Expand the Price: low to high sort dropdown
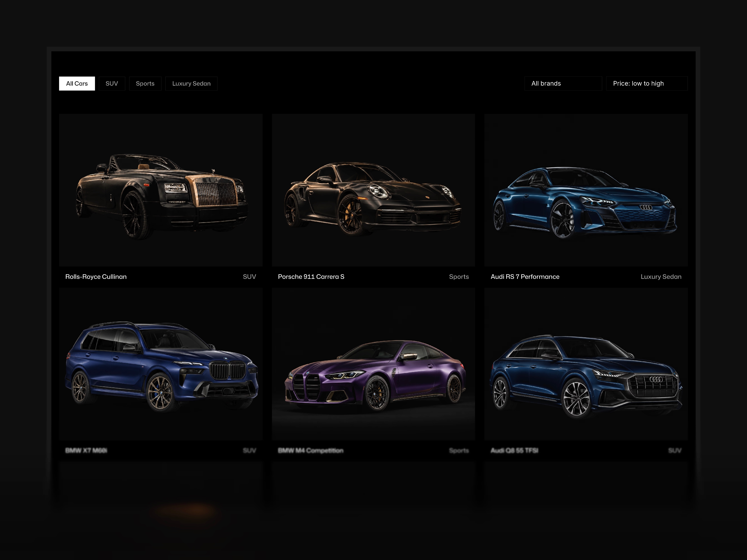This screenshot has width=747, height=560. coord(647,83)
